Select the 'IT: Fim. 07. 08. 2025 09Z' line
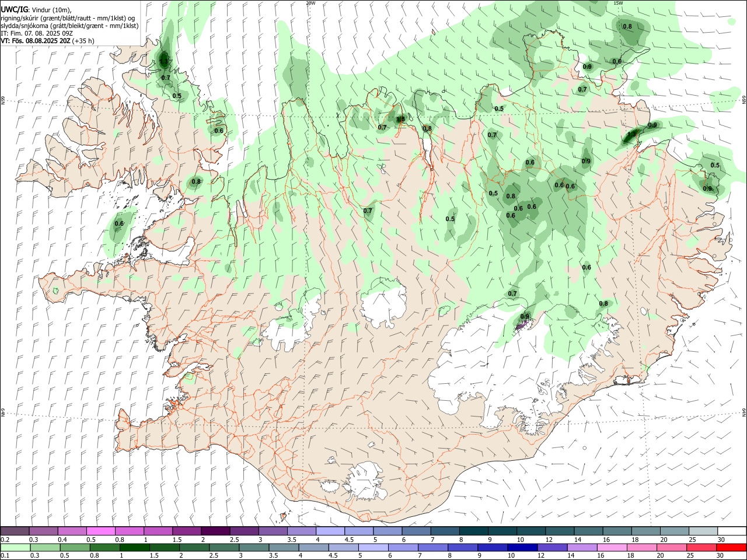Image resolution: width=747 pixels, height=560 pixels. click(37, 33)
